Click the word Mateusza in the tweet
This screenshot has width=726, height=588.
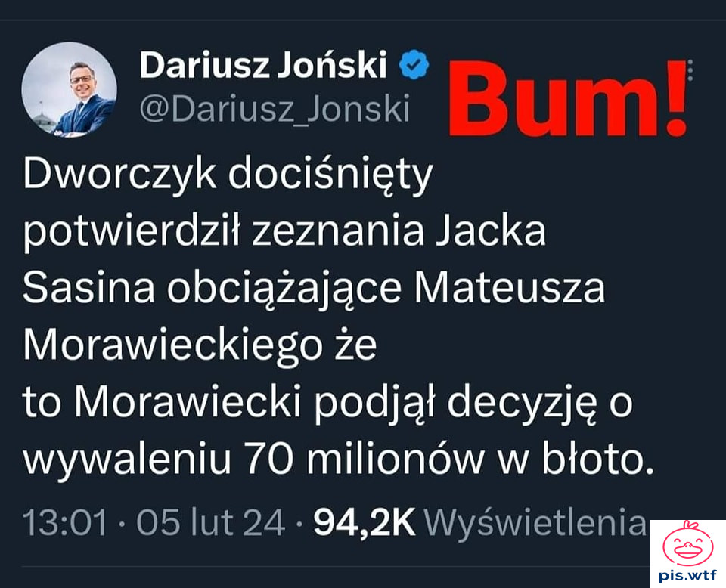[510, 289]
